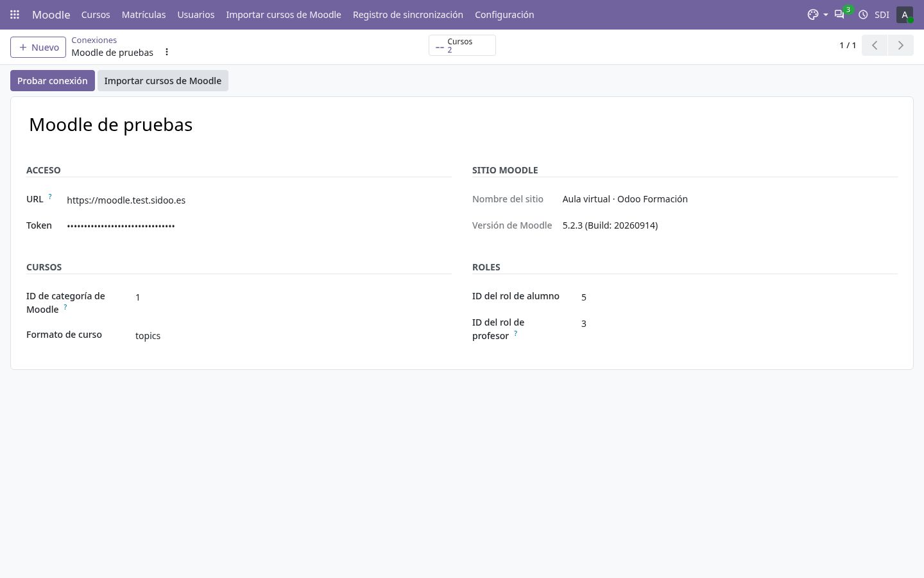Open the color palette theme icon
This screenshot has width=924, height=578.
point(813,14)
